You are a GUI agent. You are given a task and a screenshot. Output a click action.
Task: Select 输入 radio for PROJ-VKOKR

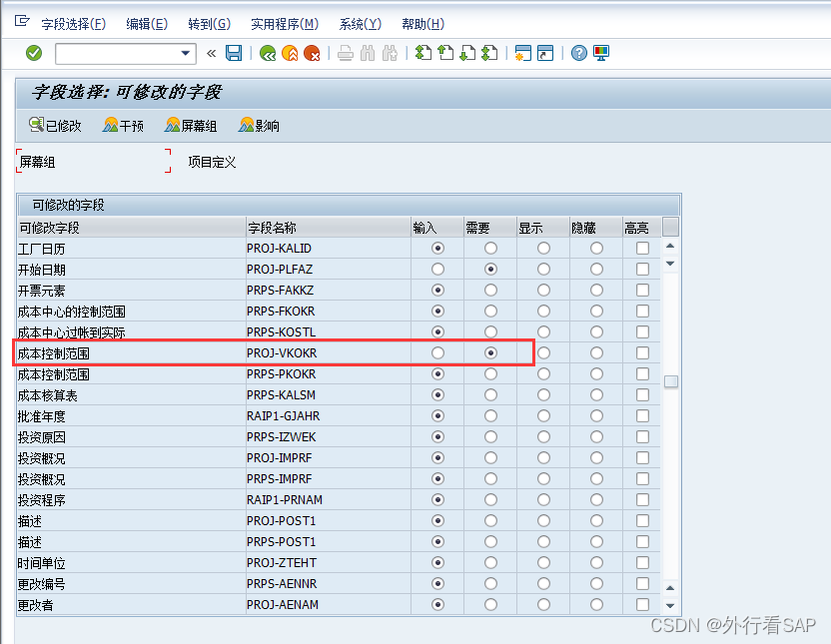437,352
